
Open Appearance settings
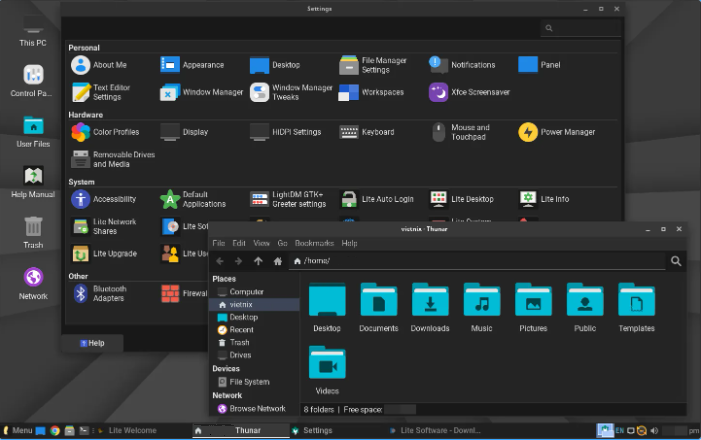coord(192,65)
